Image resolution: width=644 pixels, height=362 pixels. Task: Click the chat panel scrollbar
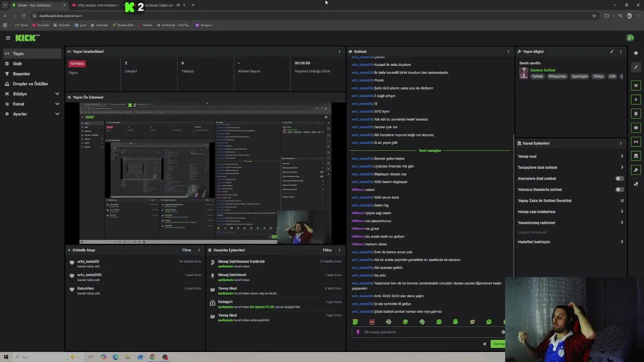pyautogui.click(x=513, y=206)
